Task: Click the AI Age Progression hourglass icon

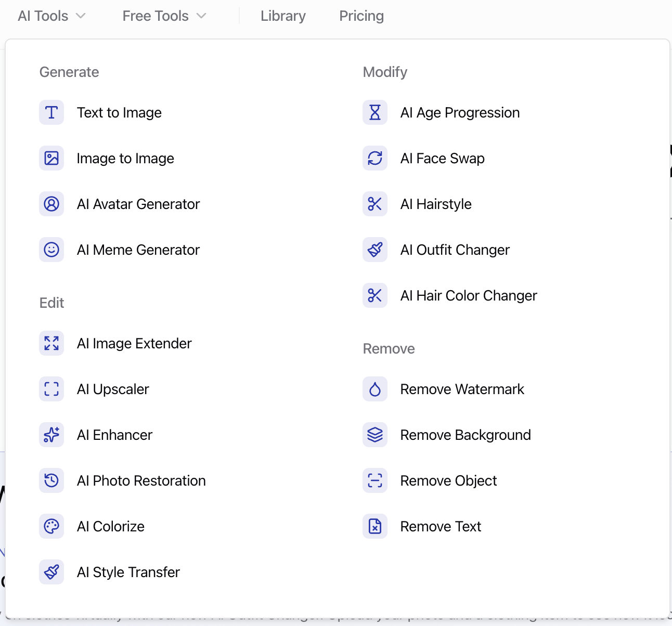Action: click(375, 112)
